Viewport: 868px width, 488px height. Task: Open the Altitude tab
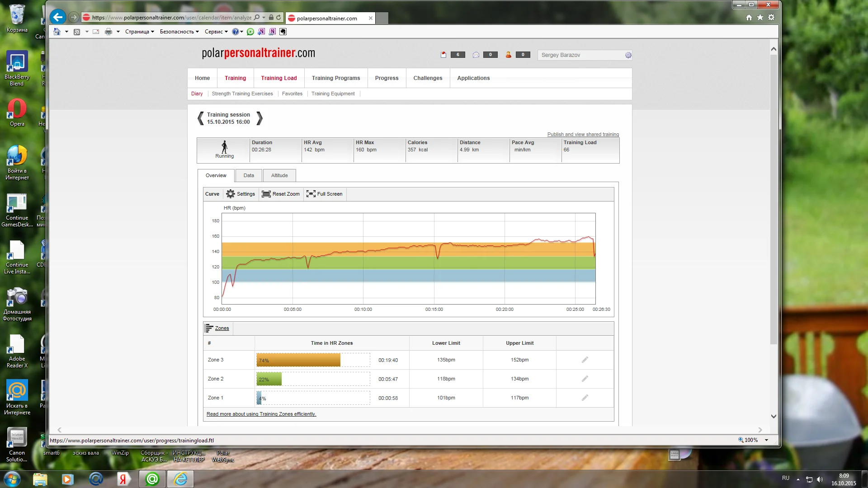click(x=279, y=175)
